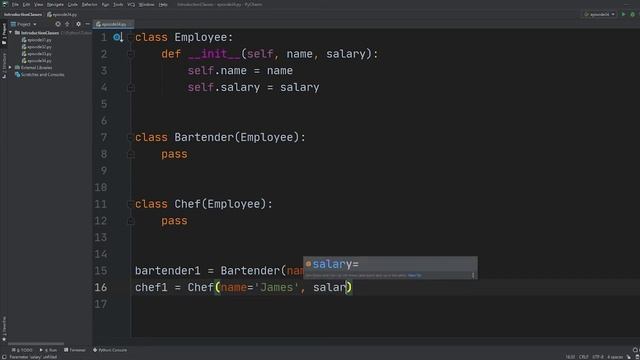Click the PyCharm app icon in title bar
Viewport: 640px width, 360px height.
tap(5, 4)
